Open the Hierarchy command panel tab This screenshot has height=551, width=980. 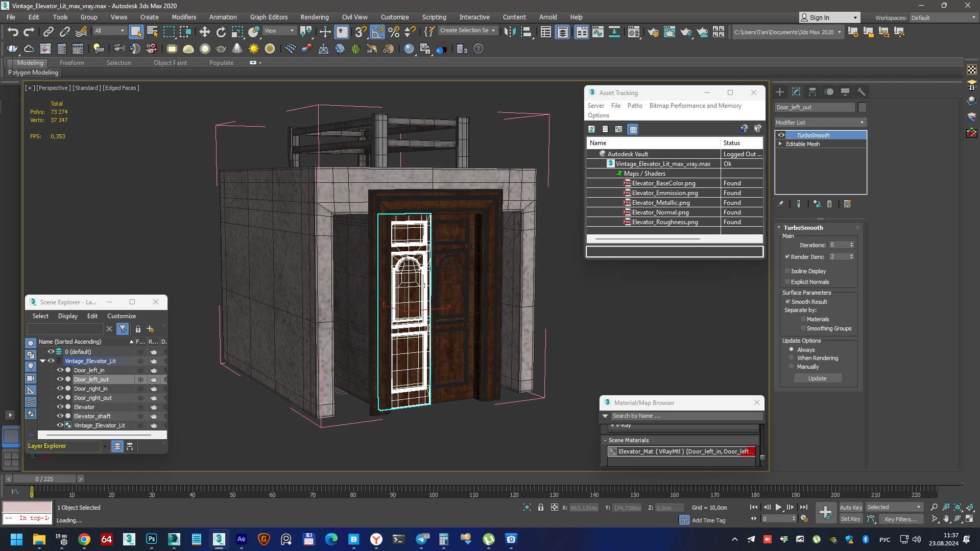click(812, 92)
